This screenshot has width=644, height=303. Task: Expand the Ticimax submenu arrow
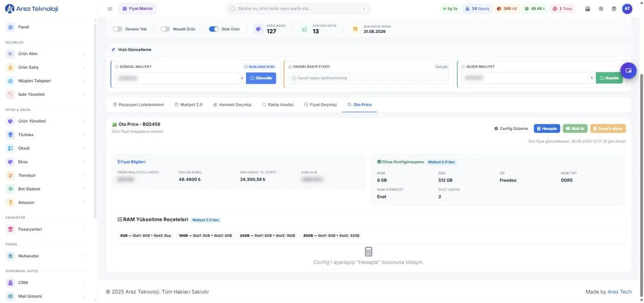84,135
